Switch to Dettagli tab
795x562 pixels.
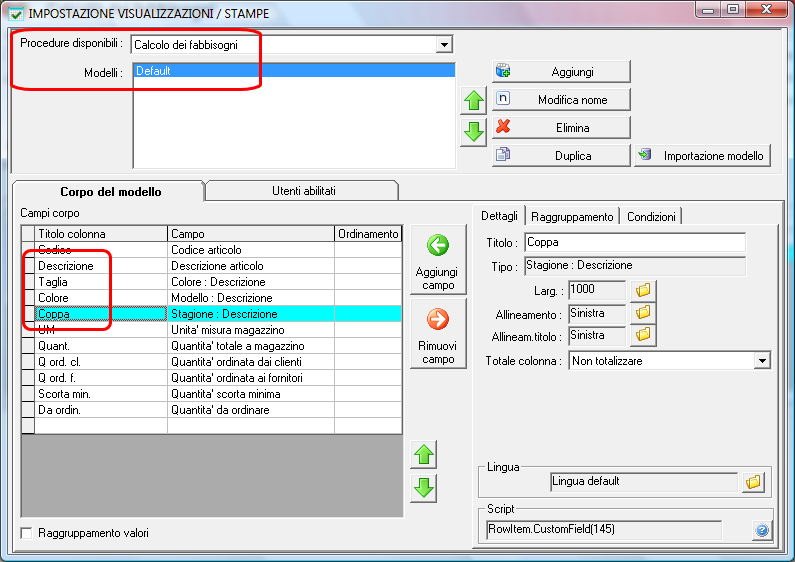499,216
